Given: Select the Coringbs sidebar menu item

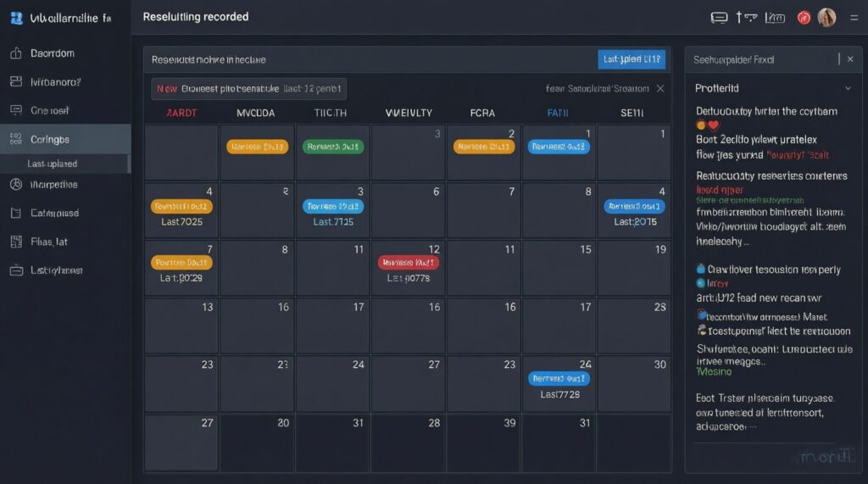Looking at the screenshot, I should tap(51, 139).
